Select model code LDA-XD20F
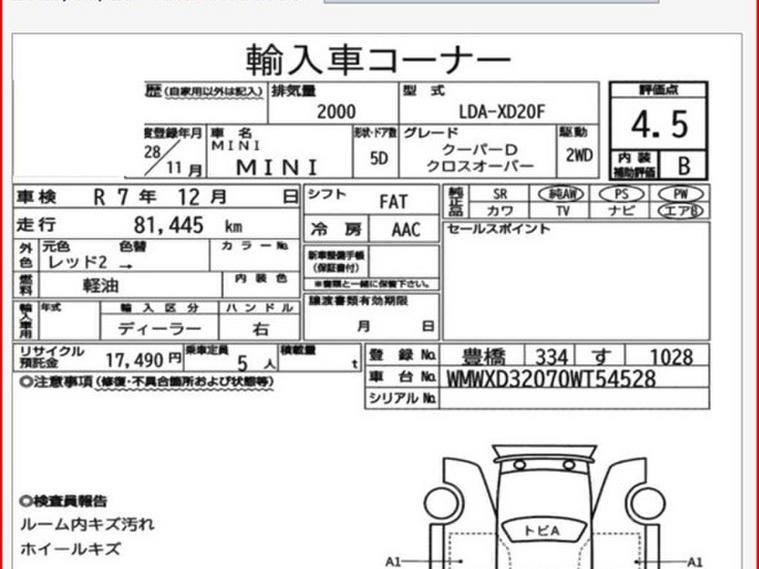This screenshot has width=759, height=569. [501, 112]
